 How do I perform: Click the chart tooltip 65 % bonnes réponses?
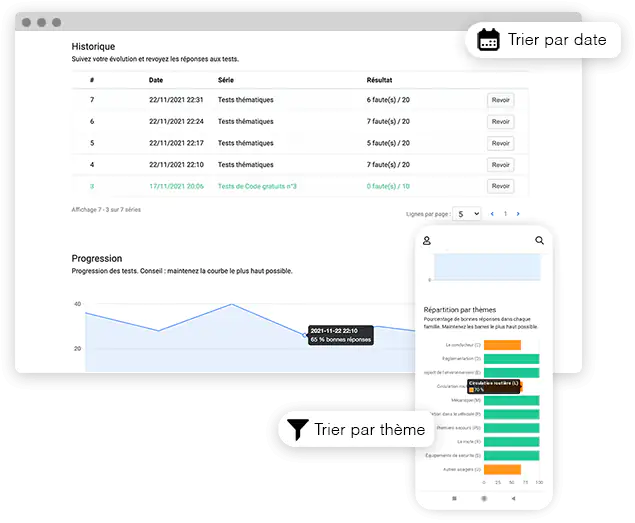341,335
